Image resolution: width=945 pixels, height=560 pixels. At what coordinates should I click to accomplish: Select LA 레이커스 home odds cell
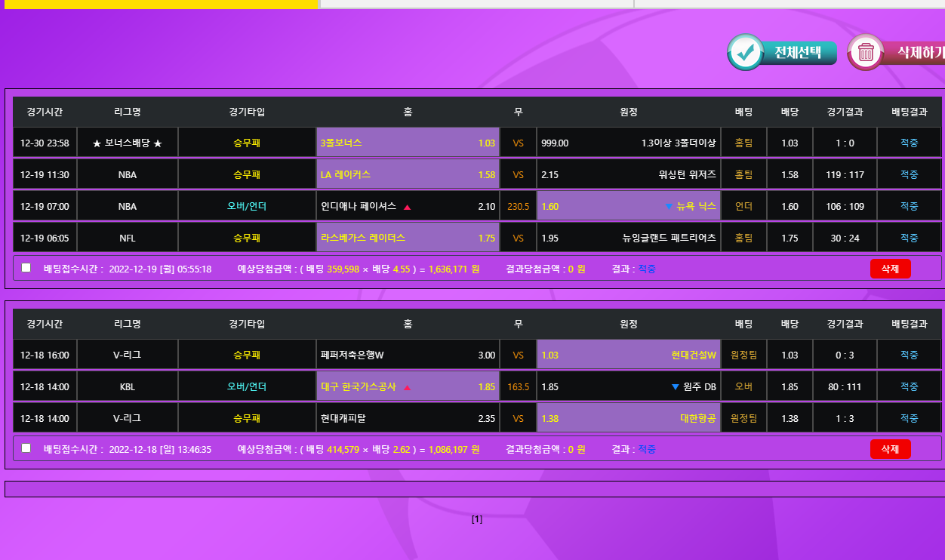click(x=408, y=175)
